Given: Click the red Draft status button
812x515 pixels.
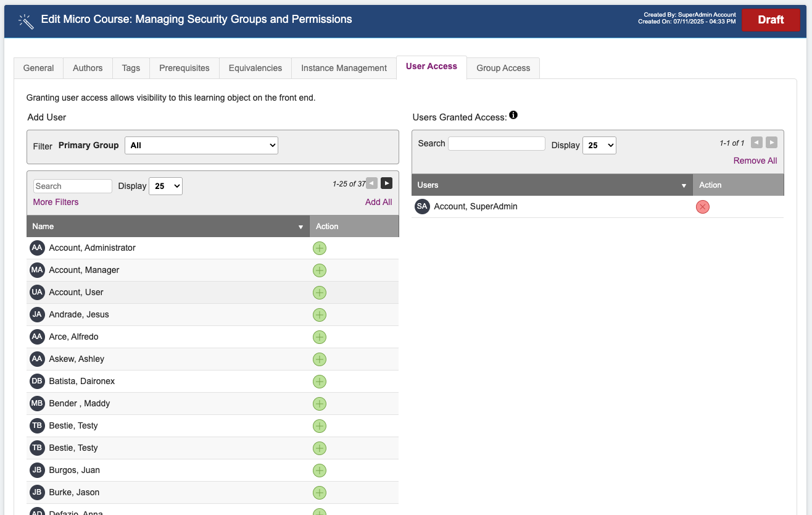Looking at the screenshot, I should coord(771,20).
